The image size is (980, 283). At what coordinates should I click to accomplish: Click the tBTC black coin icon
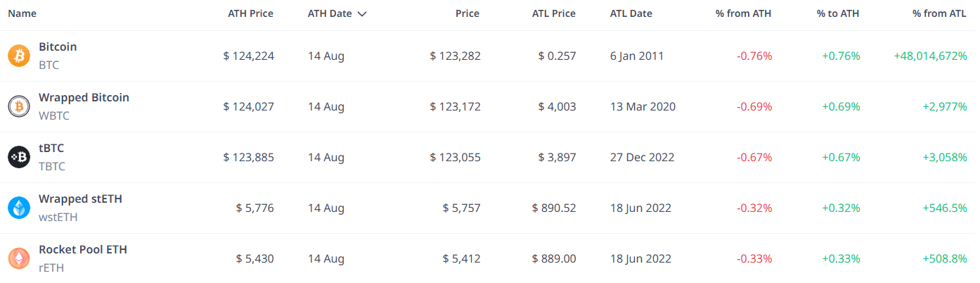point(19,157)
